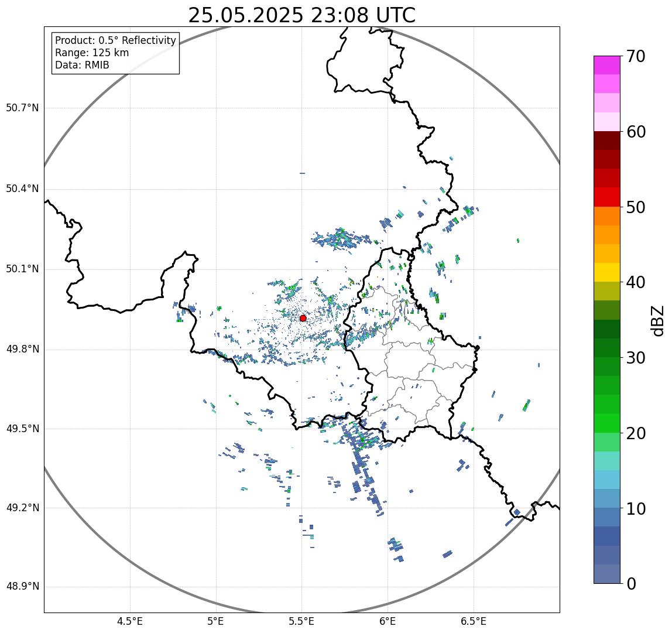Pick the pale pink swatch above 60
Image resolution: width=672 pixels, height=633 pixels.
[x=607, y=122]
